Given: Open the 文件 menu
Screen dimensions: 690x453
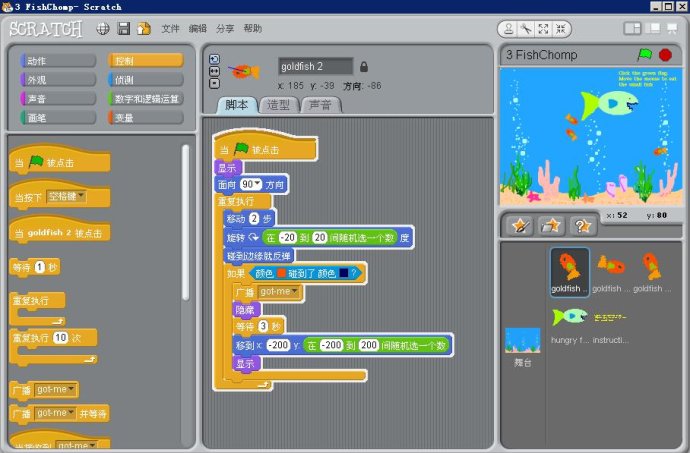Looking at the screenshot, I should (x=170, y=29).
